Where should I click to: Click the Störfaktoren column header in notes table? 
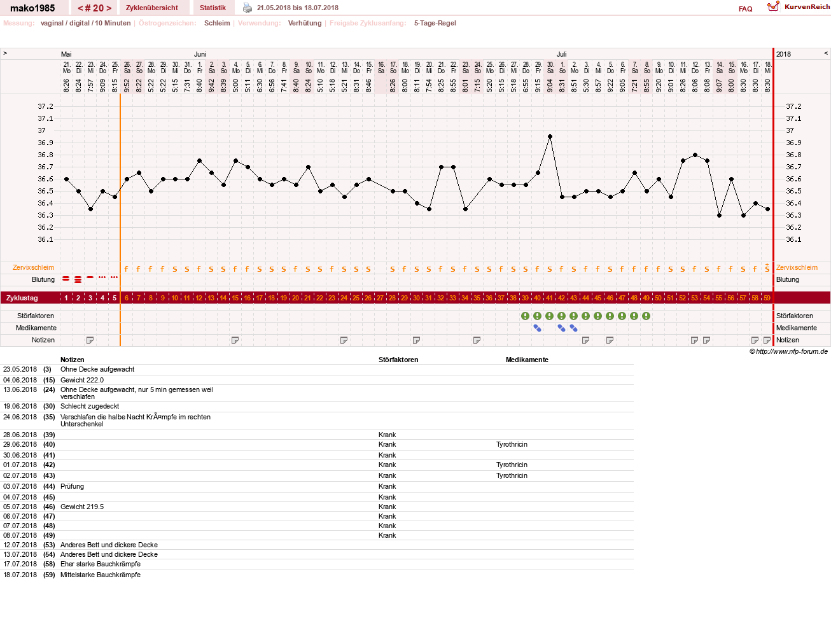398,360
